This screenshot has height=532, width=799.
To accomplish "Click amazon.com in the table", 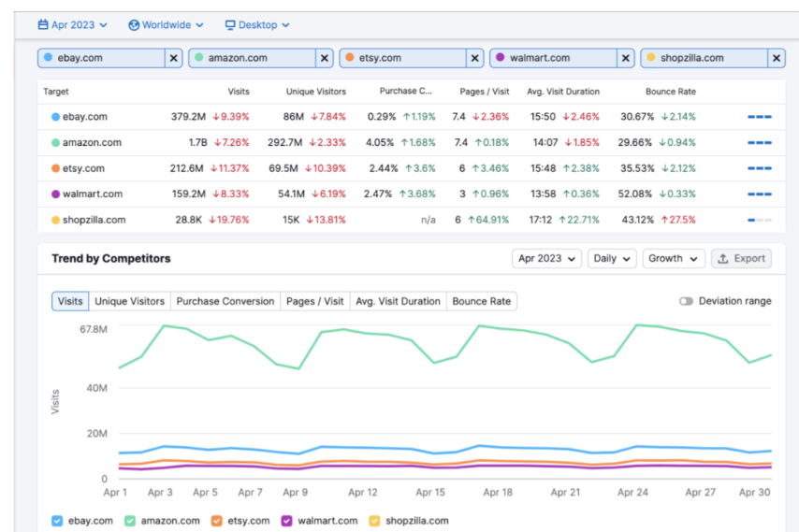I will [x=92, y=142].
